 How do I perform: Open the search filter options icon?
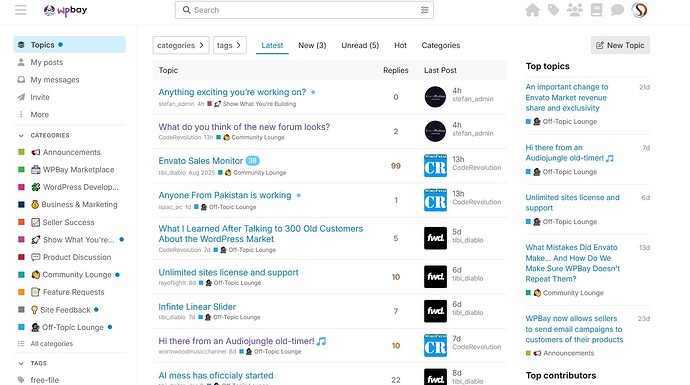[424, 10]
